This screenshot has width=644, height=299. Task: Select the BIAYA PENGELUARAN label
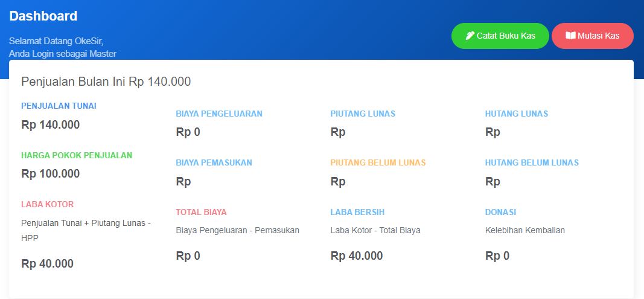coord(219,114)
